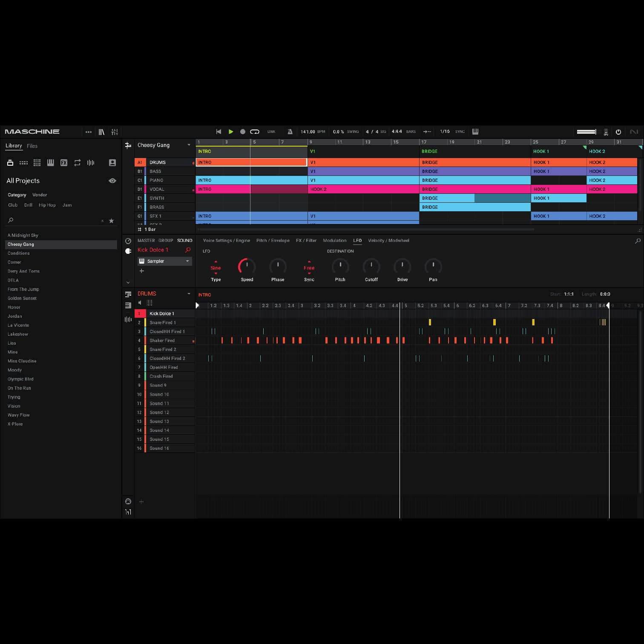The width and height of the screenshot is (644, 644).
Task: Open the Sampler plug-in dropdown
Action: (x=165, y=261)
